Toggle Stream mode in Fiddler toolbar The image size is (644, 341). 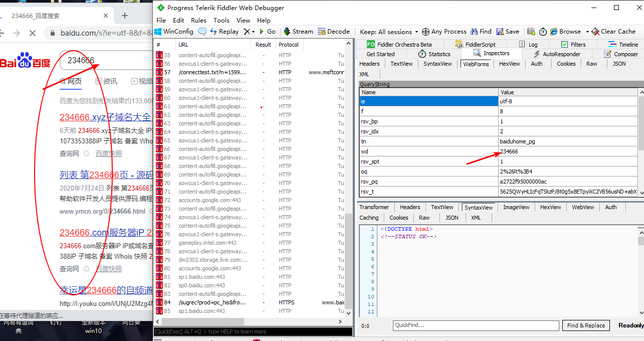point(298,31)
